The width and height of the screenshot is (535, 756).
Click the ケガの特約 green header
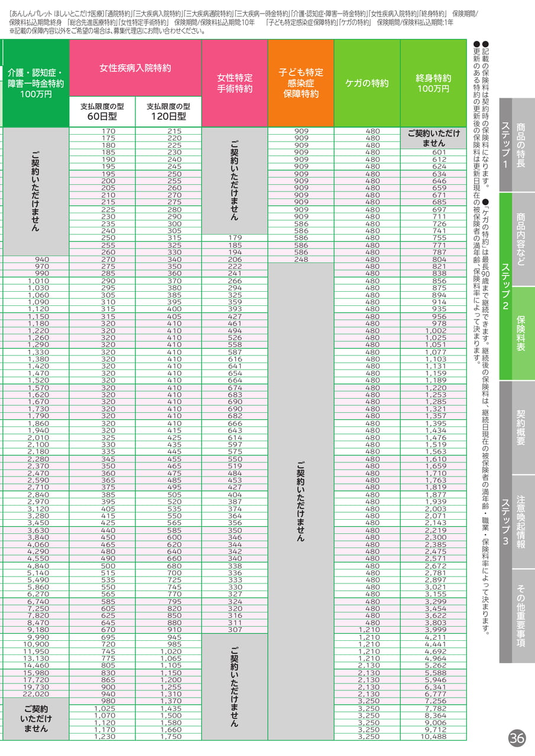367,83
